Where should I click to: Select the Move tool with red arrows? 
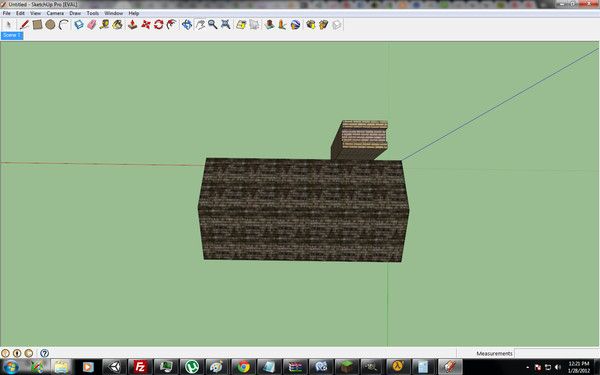[146, 25]
